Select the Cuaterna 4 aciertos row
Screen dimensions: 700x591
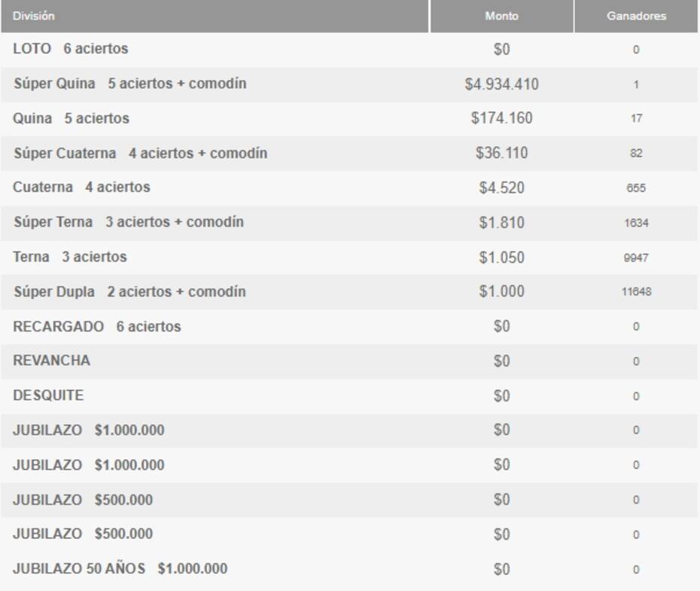click(x=349, y=187)
